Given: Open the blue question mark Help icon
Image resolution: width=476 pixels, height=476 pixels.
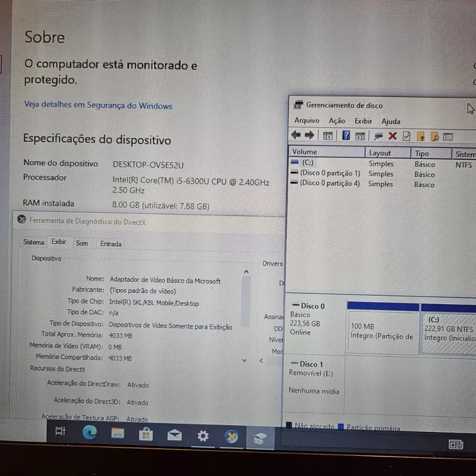Looking at the screenshot, I should [346, 135].
